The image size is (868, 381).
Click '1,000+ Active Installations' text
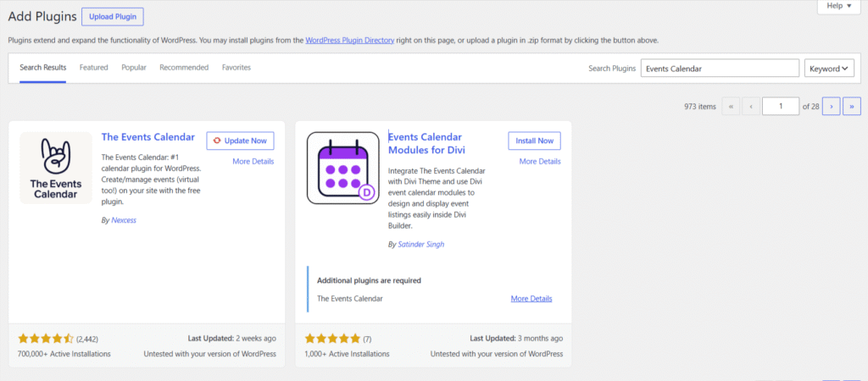[x=347, y=354]
